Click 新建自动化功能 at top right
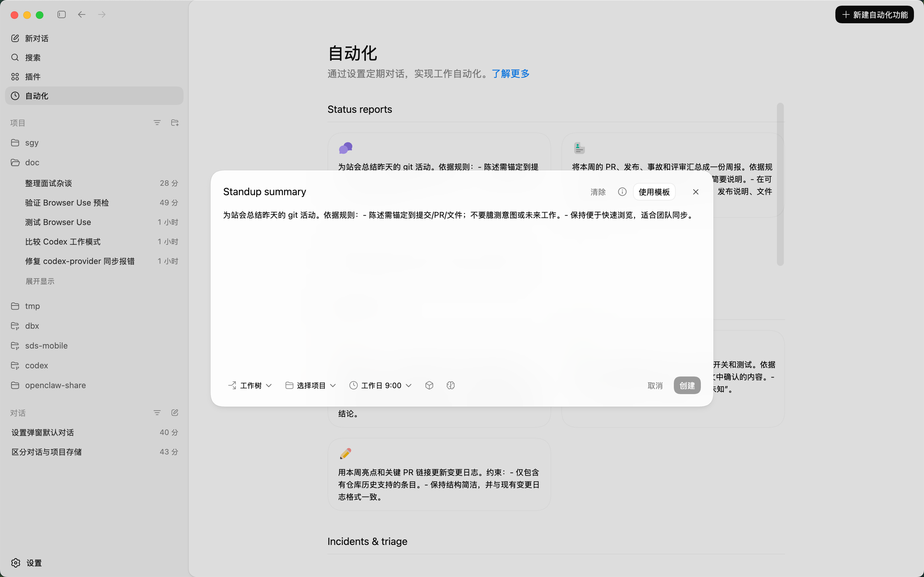This screenshot has height=577, width=924. [x=874, y=14]
